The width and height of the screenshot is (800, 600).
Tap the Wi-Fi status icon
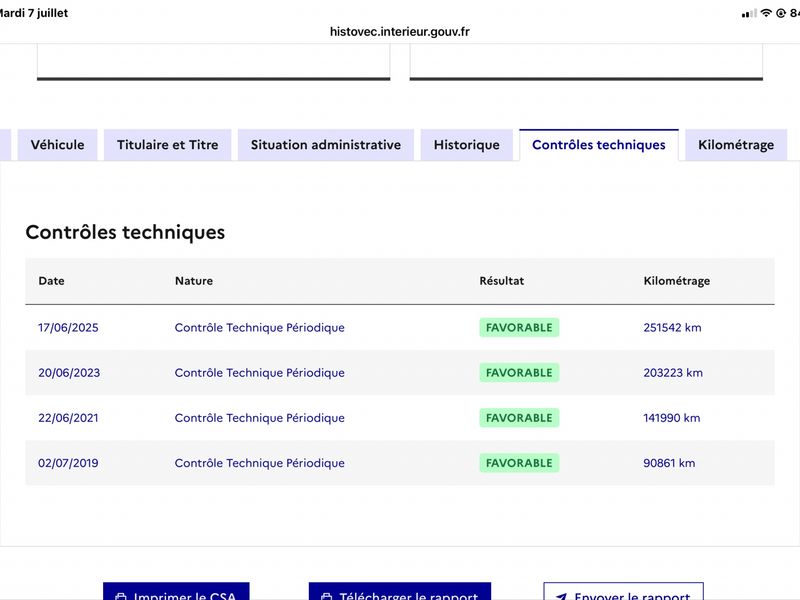pos(766,13)
